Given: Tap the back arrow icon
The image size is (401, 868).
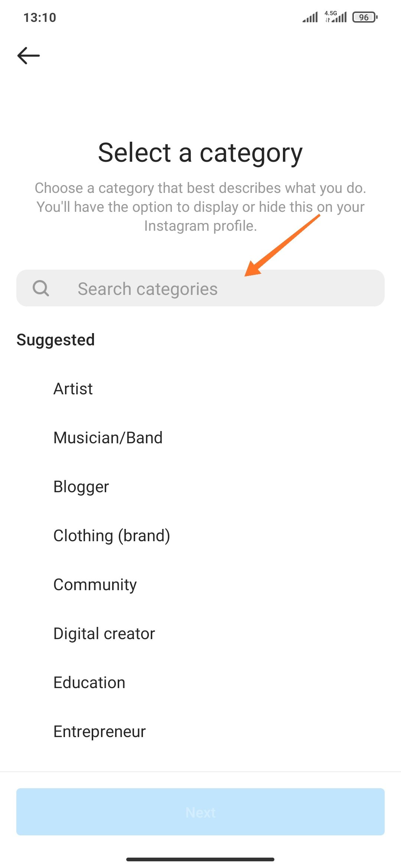Looking at the screenshot, I should tap(29, 56).
